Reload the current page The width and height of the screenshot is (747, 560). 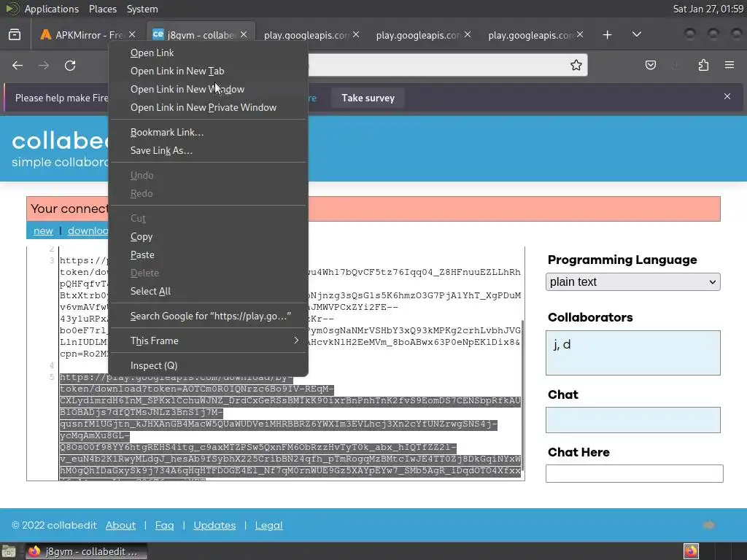[x=70, y=65]
